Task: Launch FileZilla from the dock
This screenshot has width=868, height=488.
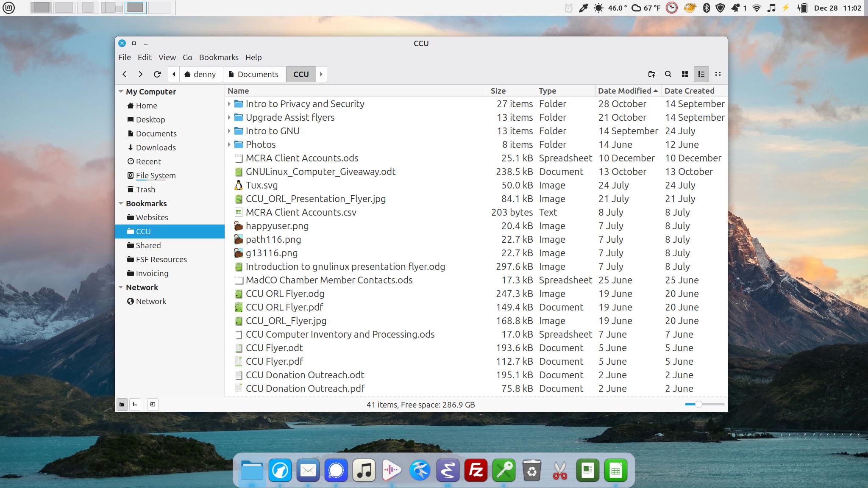Action: point(477,470)
